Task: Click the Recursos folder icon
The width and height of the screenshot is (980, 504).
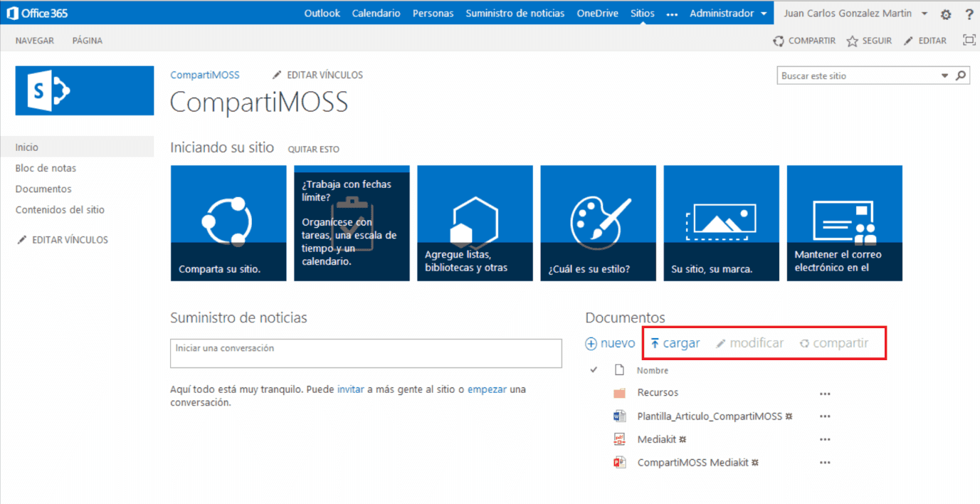Action: 619,393
